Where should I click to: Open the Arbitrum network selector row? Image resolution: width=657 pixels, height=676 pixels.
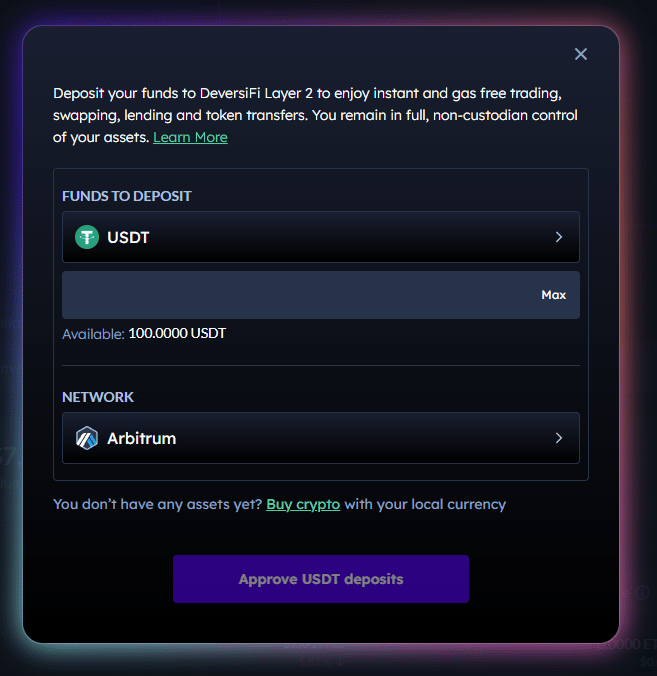click(x=321, y=438)
